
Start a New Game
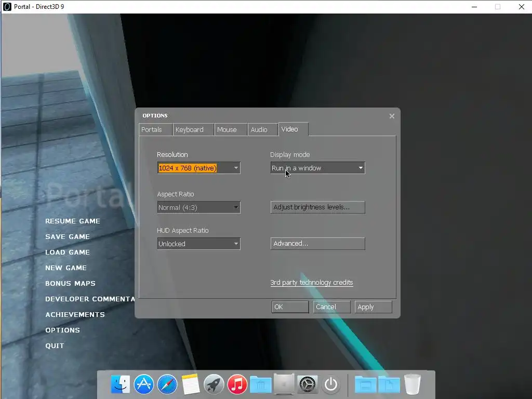[x=66, y=268]
